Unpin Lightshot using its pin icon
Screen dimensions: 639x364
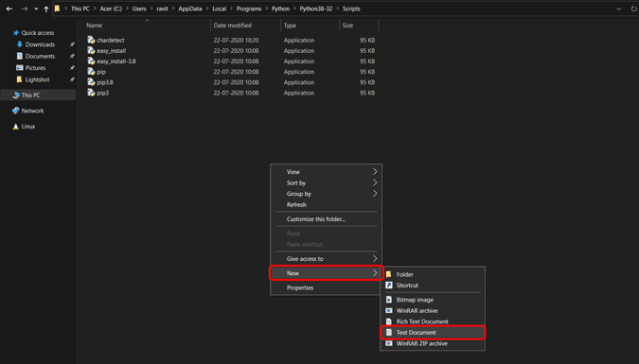pos(72,79)
